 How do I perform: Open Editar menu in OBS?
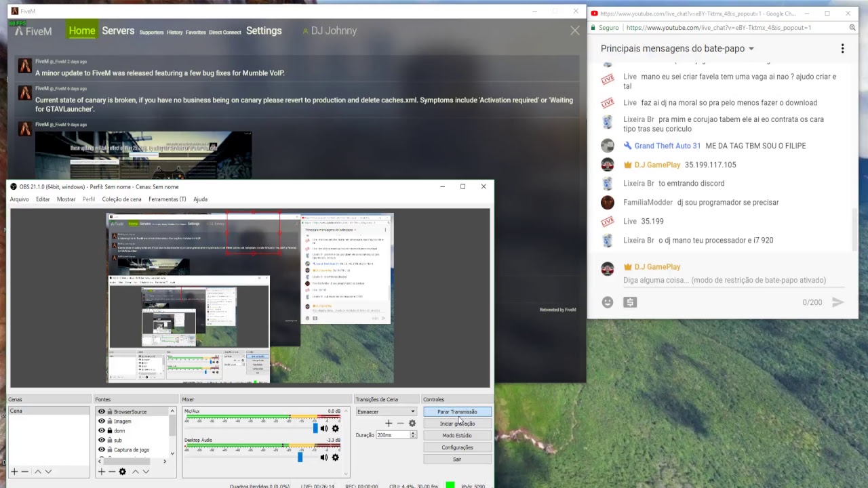[43, 199]
